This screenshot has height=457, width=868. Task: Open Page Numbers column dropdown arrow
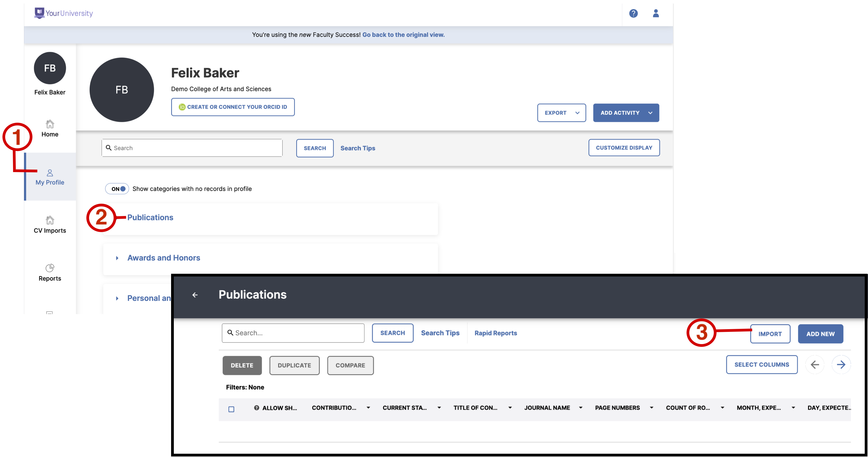point(651,408)
